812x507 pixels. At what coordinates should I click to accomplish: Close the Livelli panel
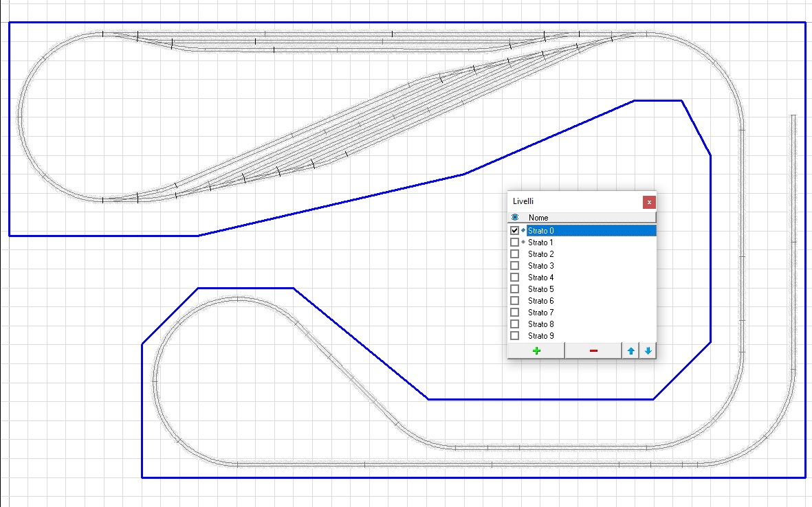coord(649,202)
